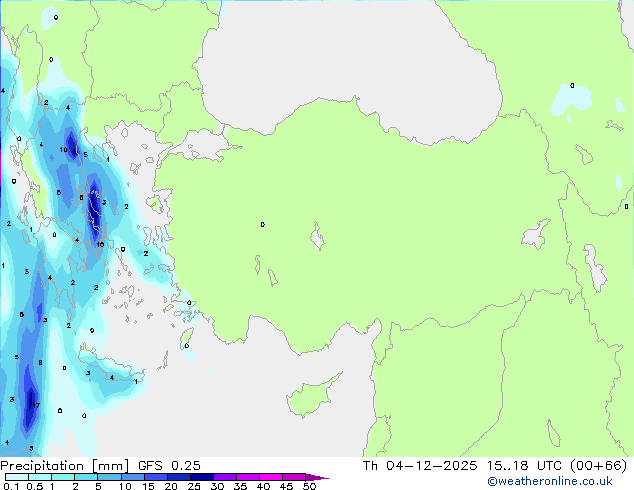Screen dimensions: 634x490
Task: Select the 15–20 mm legend color swatch
Action: 155,477
